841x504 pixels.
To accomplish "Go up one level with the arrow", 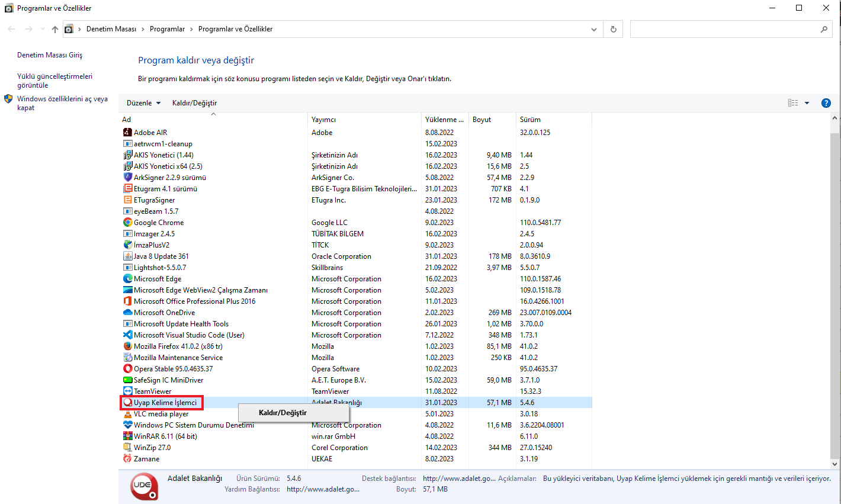I will coord(55,29).
